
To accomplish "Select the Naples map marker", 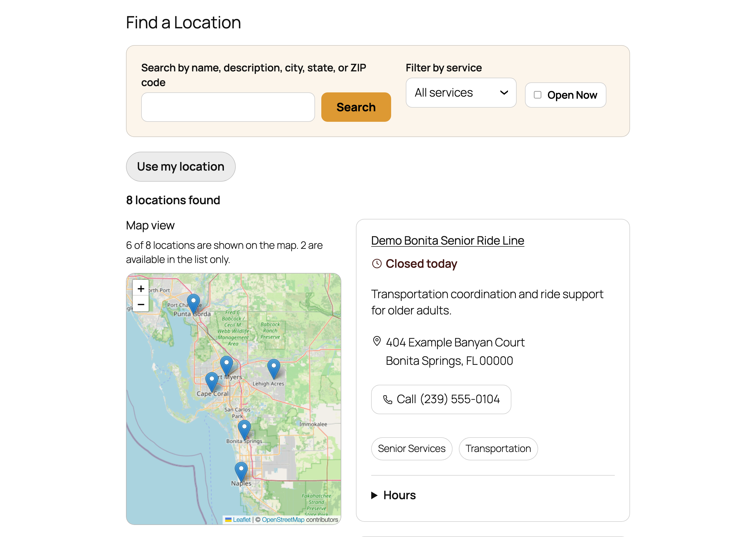I will point(241,472).
